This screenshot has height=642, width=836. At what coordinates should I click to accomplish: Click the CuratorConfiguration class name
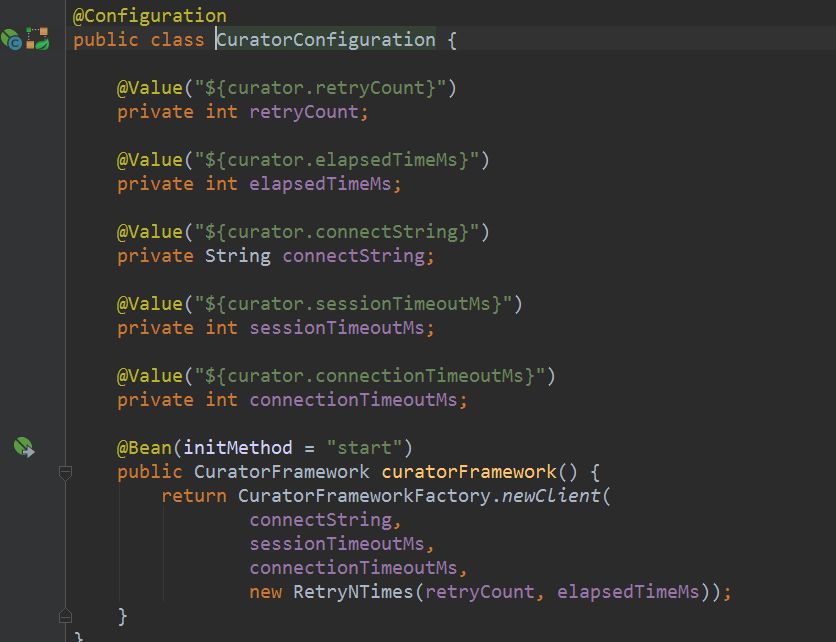(x=326, y=39)
